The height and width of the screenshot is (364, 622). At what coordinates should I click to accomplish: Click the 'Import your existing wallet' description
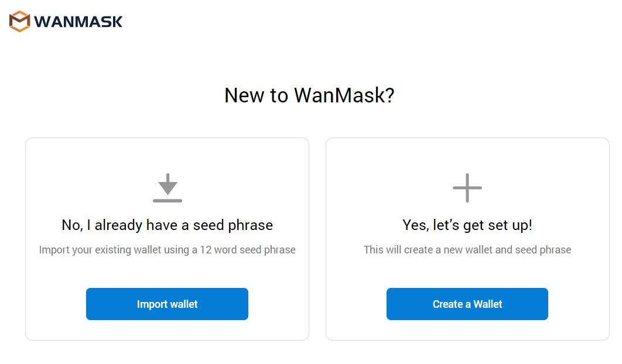tap(168, 250)
